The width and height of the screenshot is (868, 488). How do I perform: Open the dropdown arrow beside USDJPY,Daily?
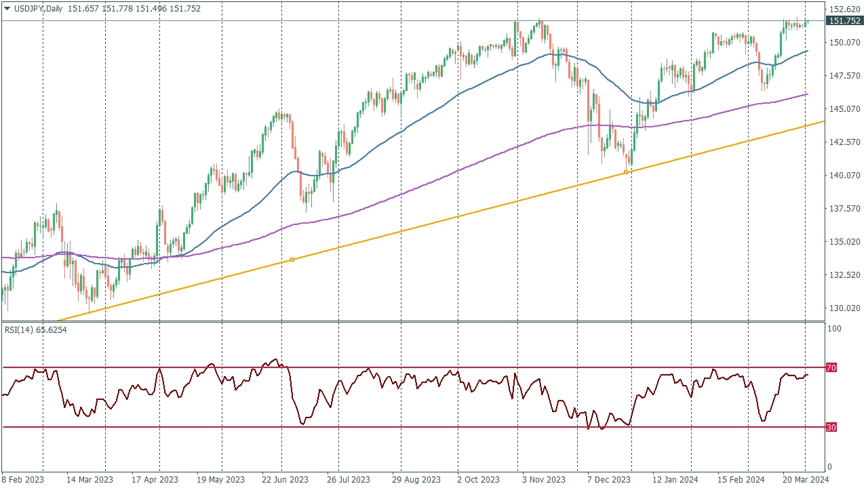[x=7, y=9]
